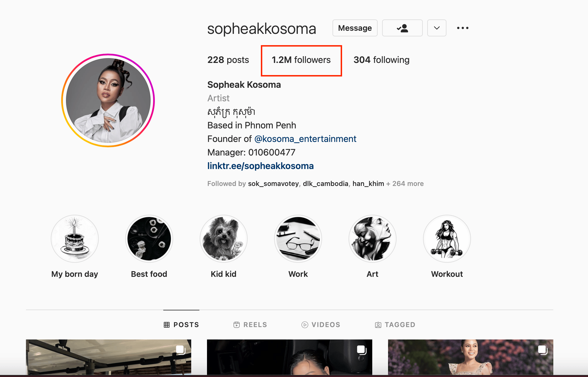This screenshot has width=588, height=377.
Task: Click the Message button
Action: pos(355,28)
